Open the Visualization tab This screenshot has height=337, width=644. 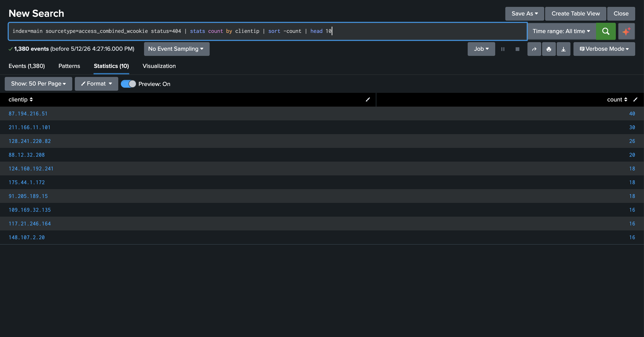click(x=159, y=66)
